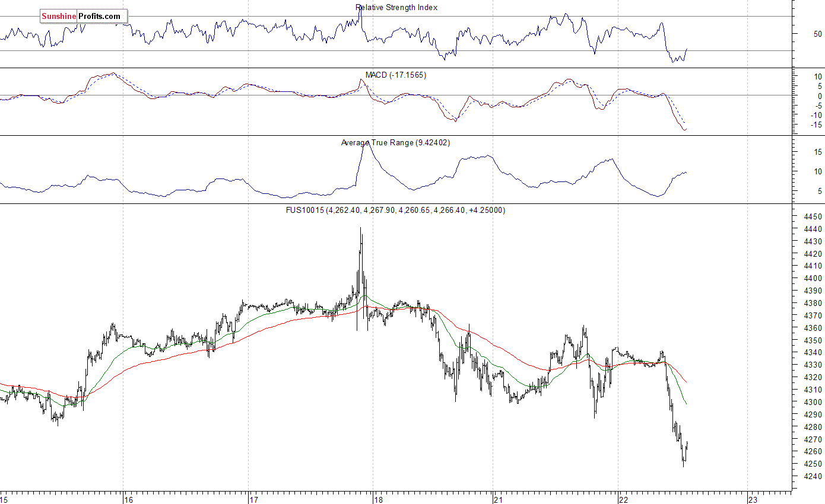Click the SunshineProfits.com logo

83,17
